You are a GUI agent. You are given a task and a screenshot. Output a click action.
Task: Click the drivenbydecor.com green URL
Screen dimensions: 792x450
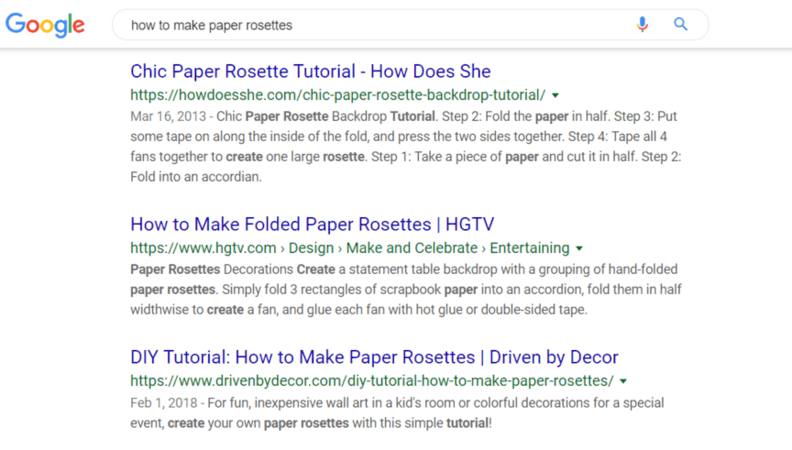[x=371, y=381]
